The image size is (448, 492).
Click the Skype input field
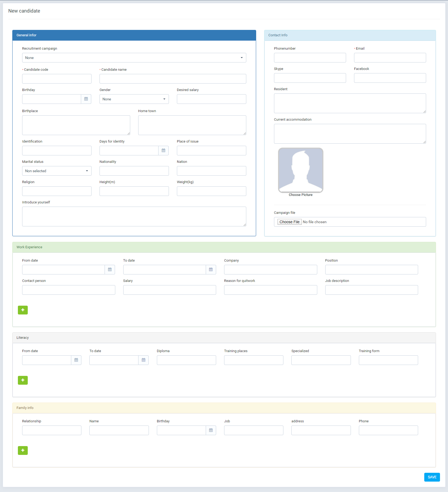[310, 78]
